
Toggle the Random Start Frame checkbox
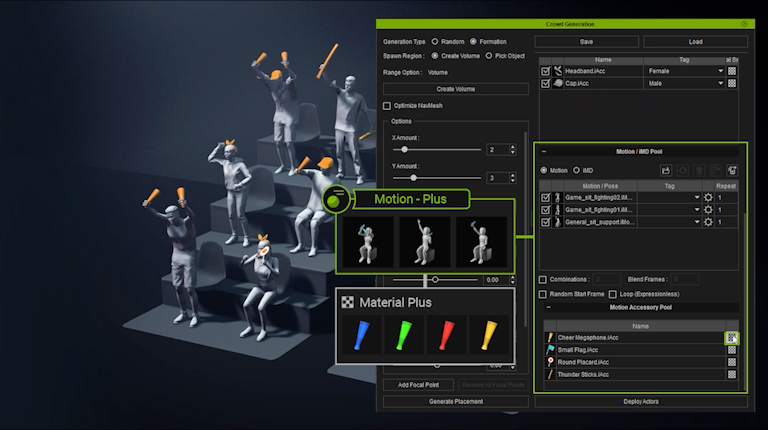pyautogui.click(x=543, y=294)
